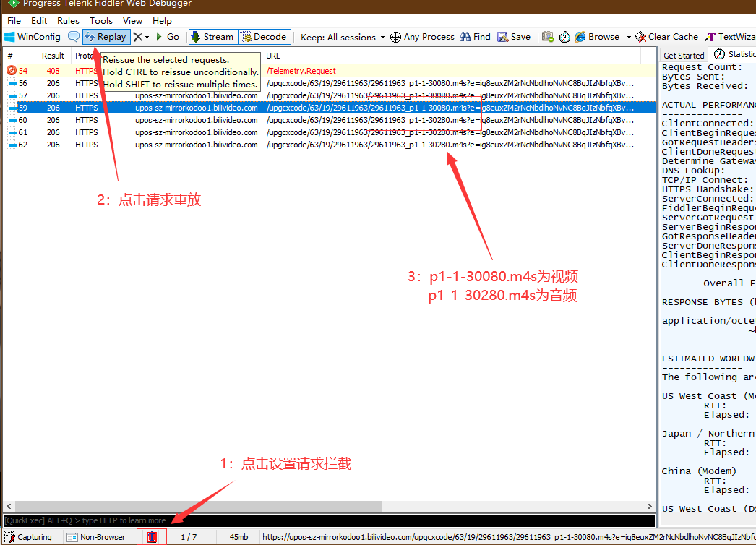The image size is (756, 545).
Task: Click the 1 / 7 session count in status bar
Action: click(x=189, y=537)
